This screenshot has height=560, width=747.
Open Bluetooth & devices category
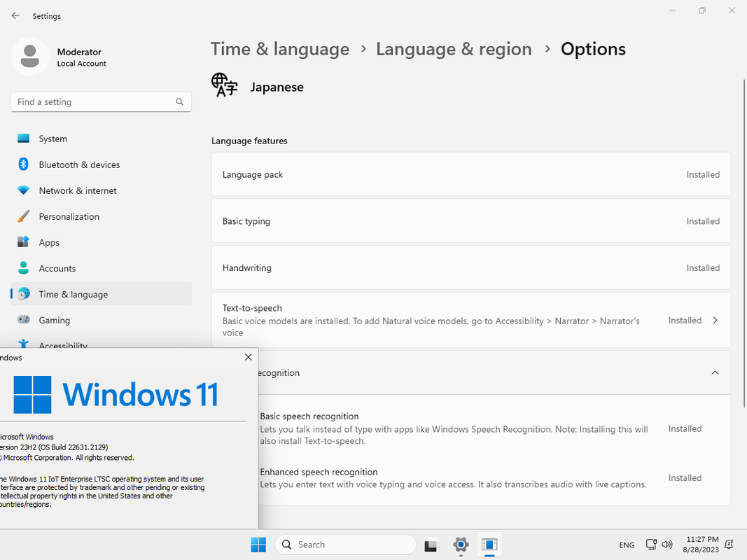coord(101,164)
